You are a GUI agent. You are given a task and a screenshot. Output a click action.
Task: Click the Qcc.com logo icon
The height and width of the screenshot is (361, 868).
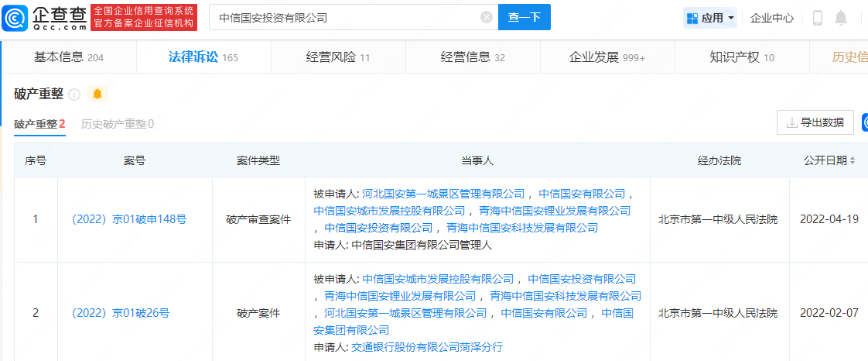click(x=13, y=18)
